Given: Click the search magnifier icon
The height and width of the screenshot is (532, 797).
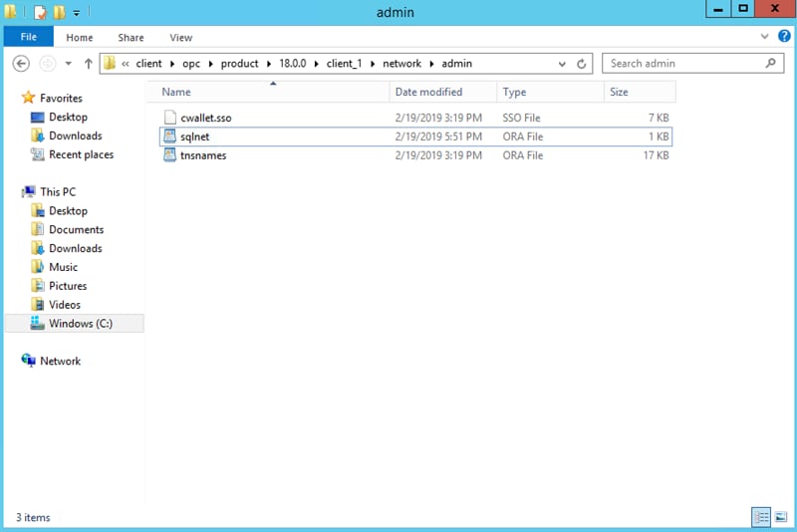Looking at the screenshot, I should point(770,63).
